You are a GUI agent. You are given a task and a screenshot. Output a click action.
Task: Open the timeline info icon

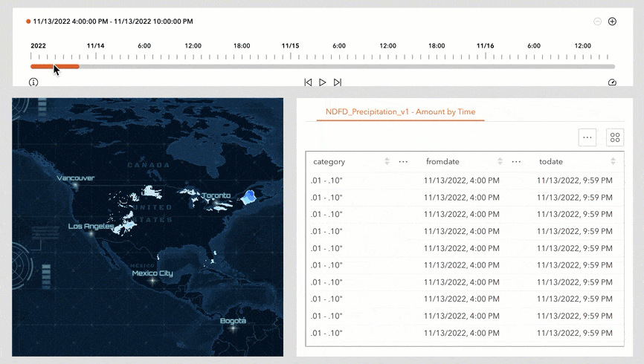[33, 82]
